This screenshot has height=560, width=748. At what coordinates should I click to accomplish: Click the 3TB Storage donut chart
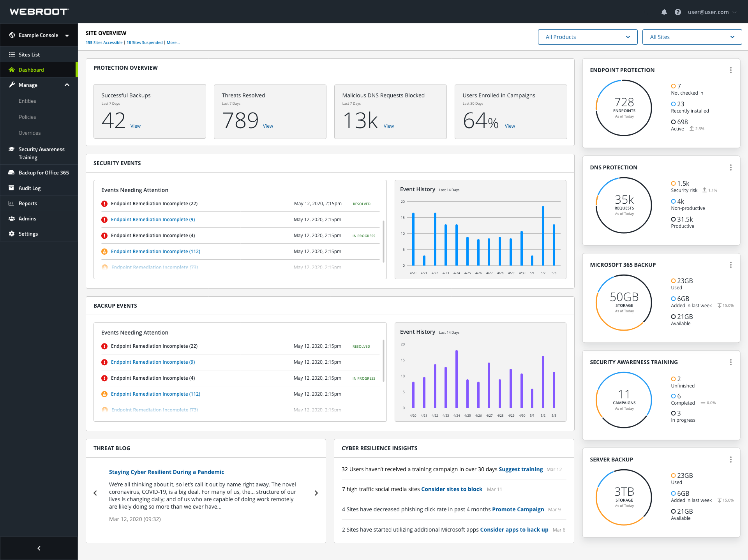624,497
